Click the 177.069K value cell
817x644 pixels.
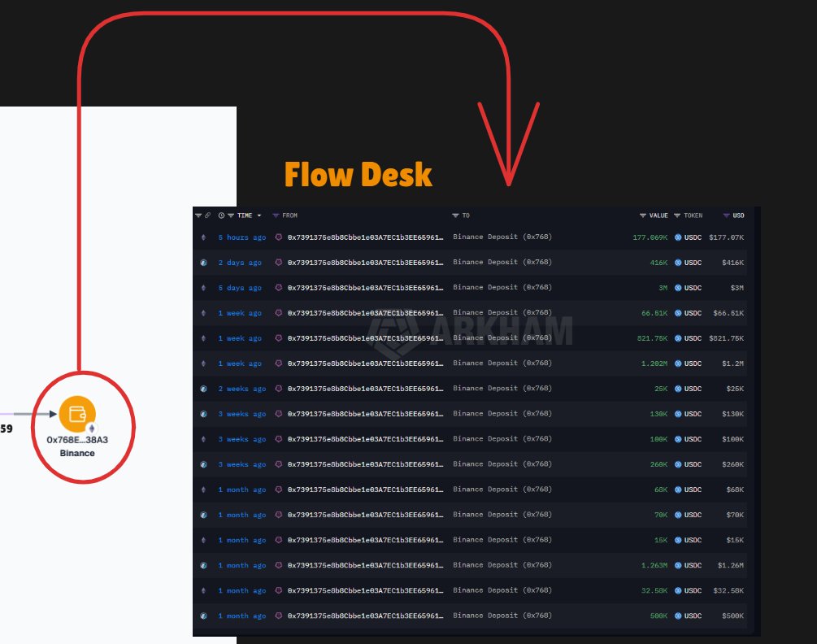pos(650,237)
